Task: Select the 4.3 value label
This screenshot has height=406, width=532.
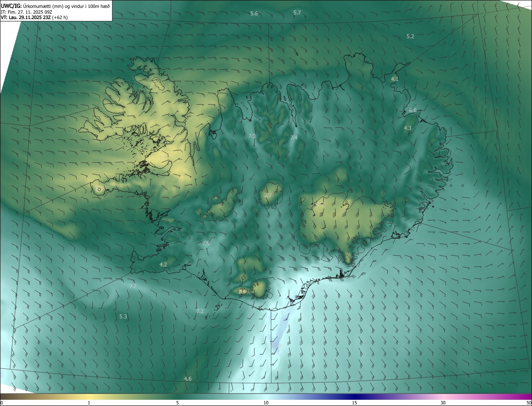Action: (x=408, y=128)
